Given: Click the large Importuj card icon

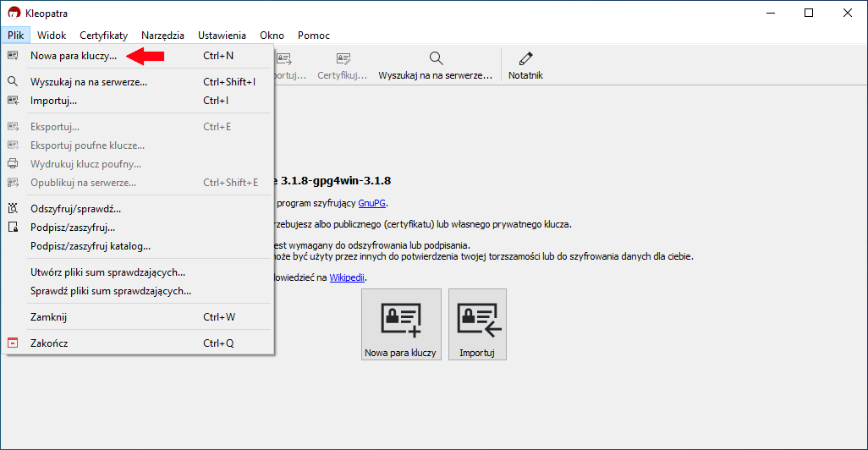Looking at the screenshot, I should [x=479, y=320].
